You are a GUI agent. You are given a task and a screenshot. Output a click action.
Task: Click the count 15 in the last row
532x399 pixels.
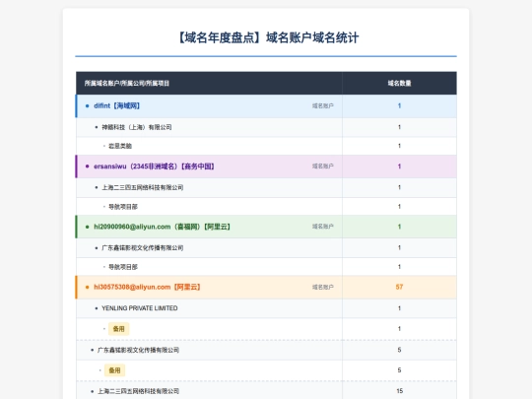coord(399,391)
